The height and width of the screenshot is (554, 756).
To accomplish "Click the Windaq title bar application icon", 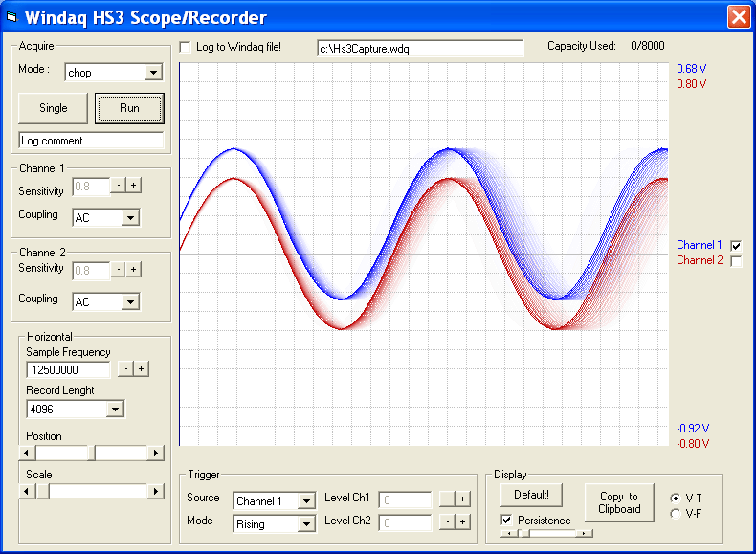I will (12, 17).
